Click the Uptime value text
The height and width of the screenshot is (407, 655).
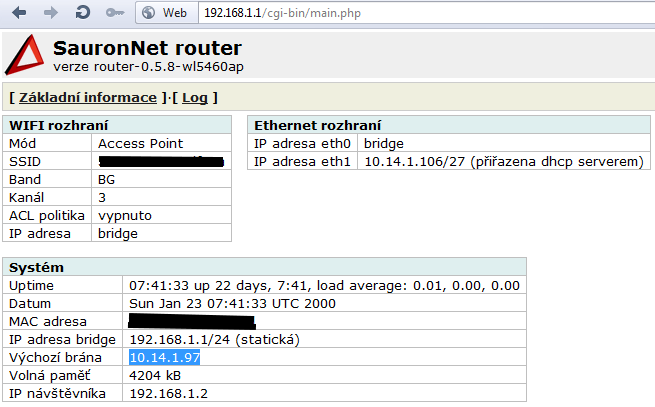click(x=324, y=286)
